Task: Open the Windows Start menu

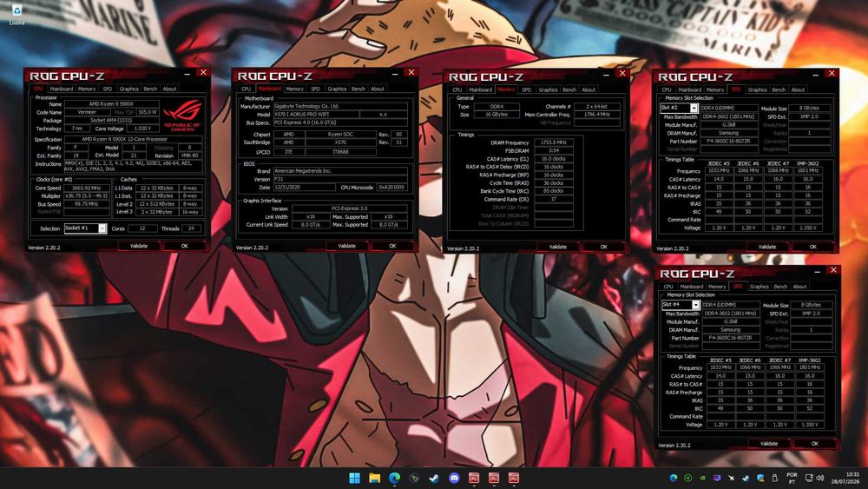Action: point(354,478)
